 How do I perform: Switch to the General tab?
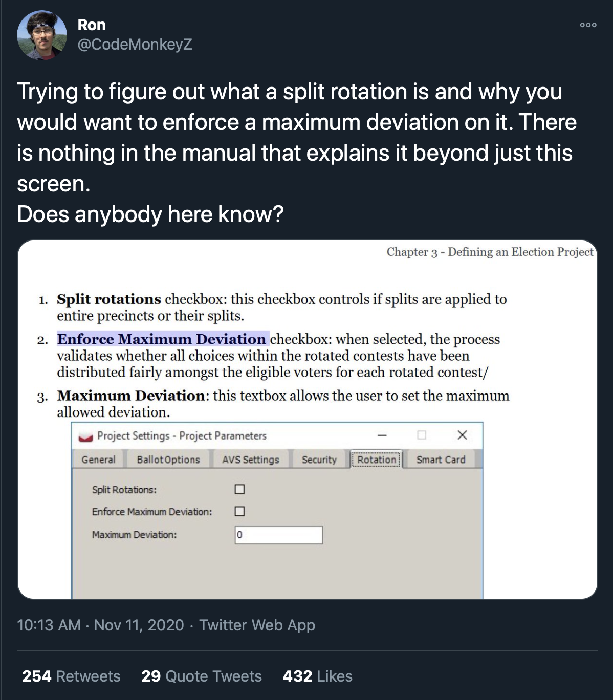coord(98,460)
